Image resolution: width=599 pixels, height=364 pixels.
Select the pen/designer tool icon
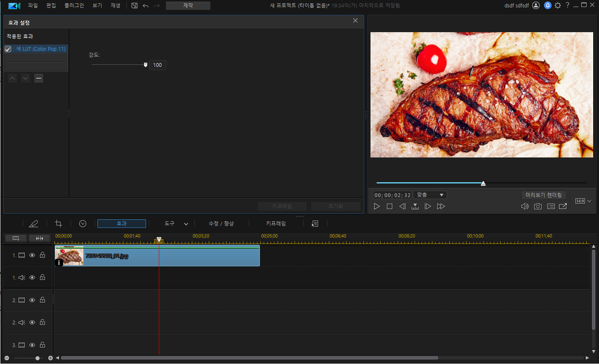click(33, 223)
